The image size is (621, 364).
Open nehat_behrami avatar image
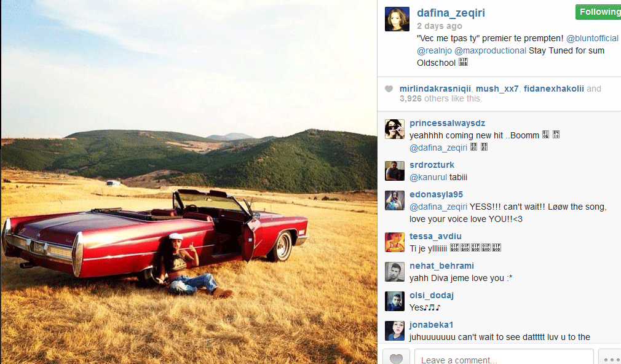395,272
